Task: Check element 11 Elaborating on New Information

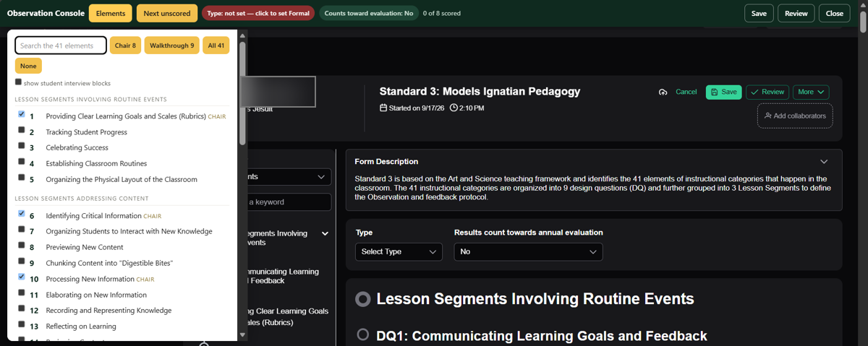Action: point(22,293)
